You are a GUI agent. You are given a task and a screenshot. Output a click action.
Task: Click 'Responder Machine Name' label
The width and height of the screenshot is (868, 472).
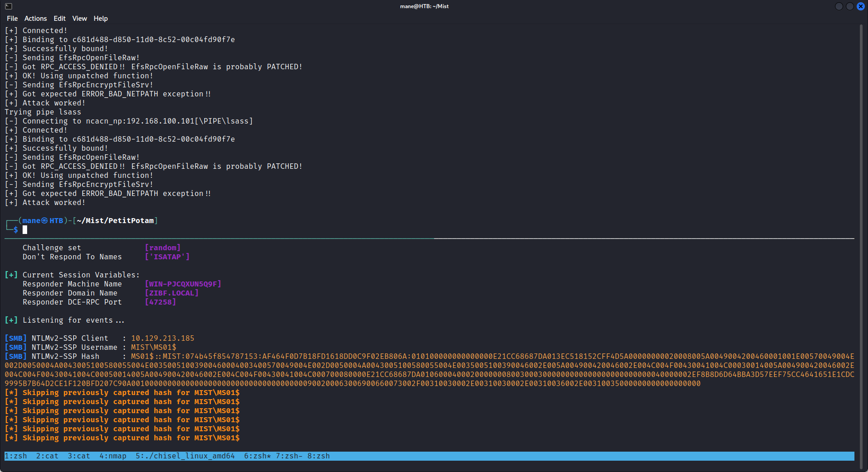pyautogui.click(x=72, y=284)
